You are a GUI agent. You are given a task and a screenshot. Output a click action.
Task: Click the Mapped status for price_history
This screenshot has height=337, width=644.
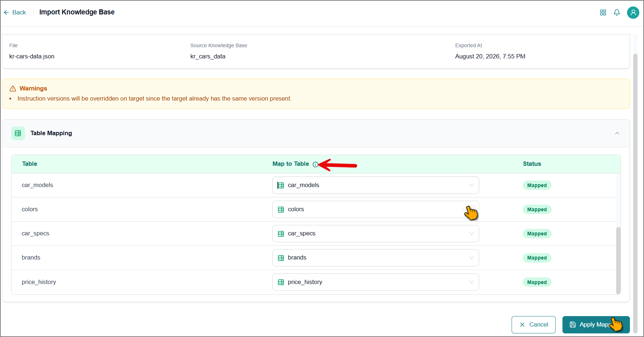pyautogui.click(x=537, y=282)
